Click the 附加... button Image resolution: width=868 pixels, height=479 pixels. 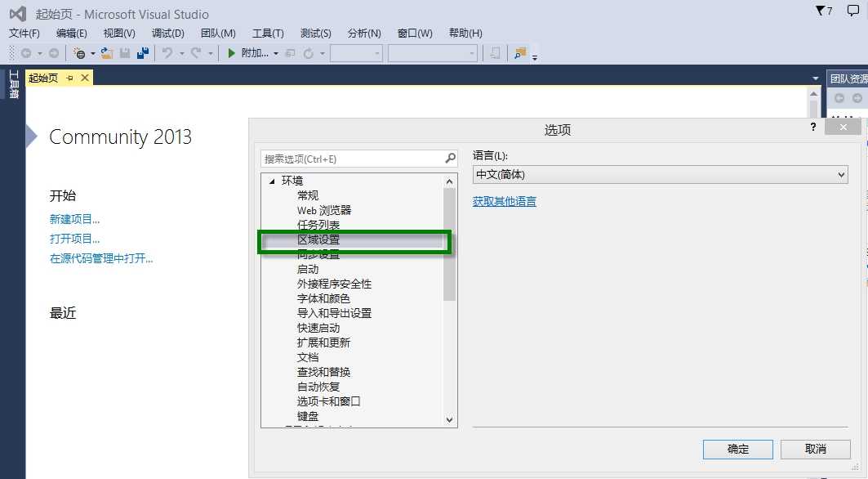click(256, 53)
